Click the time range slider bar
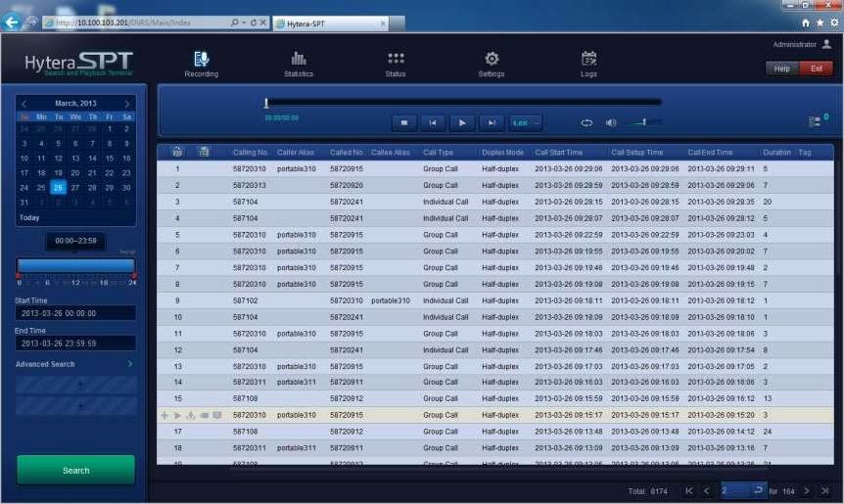 tap(76, 266)
